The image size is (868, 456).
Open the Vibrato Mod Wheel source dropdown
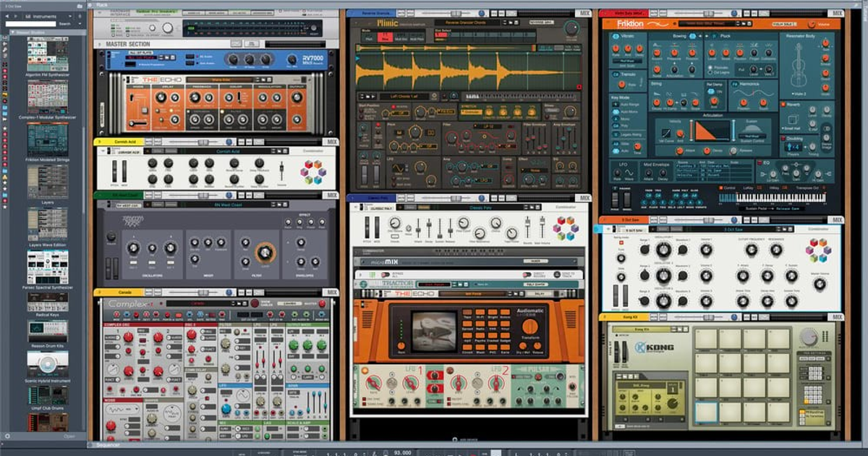(x=627, y=62)
